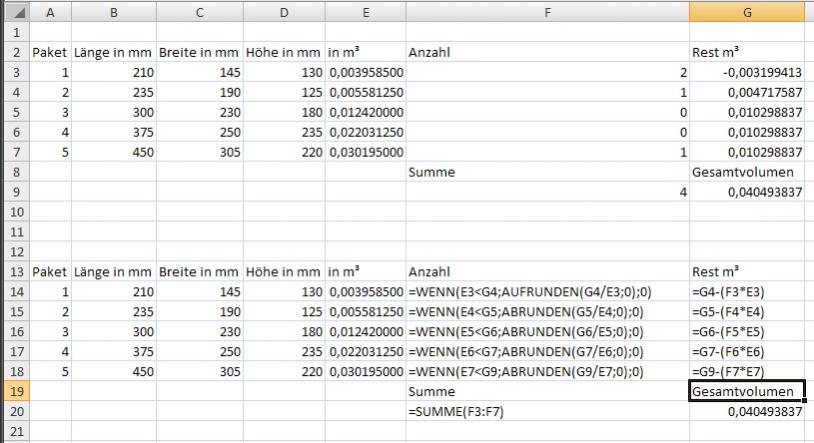Viewport: 814px width, 443px height.
Task: Click the Länge in mm header in row 2
Action: pos(113,51)
